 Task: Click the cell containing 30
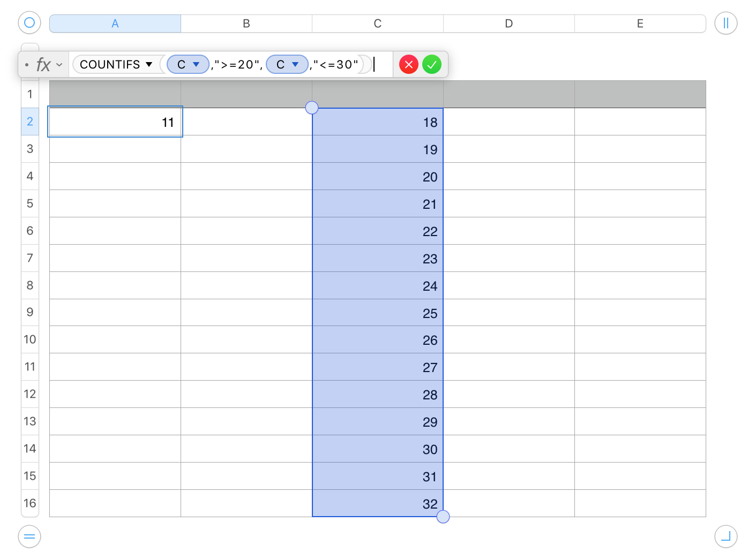click(x=378, y=449)
